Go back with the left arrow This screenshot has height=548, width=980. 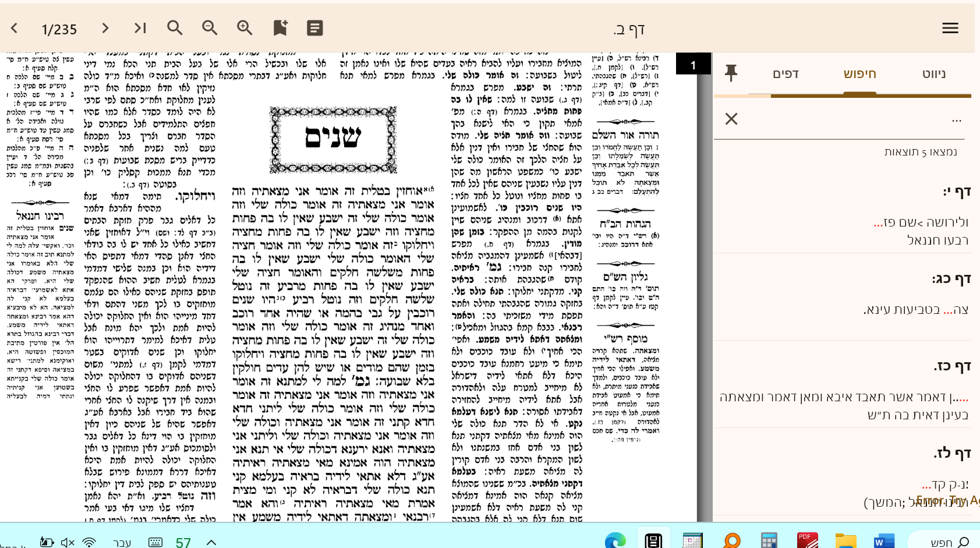(x=15, y=28)
